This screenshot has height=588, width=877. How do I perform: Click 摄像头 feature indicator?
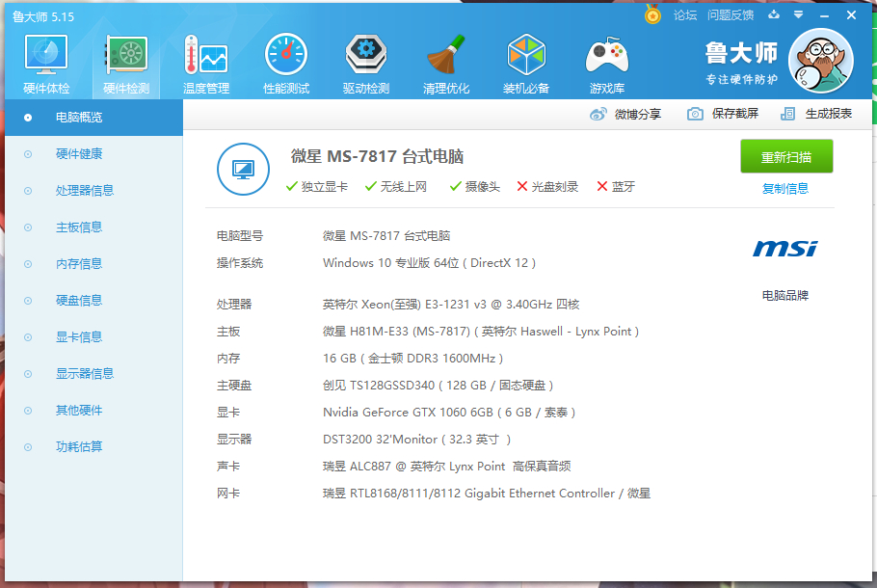pos(475,187)
